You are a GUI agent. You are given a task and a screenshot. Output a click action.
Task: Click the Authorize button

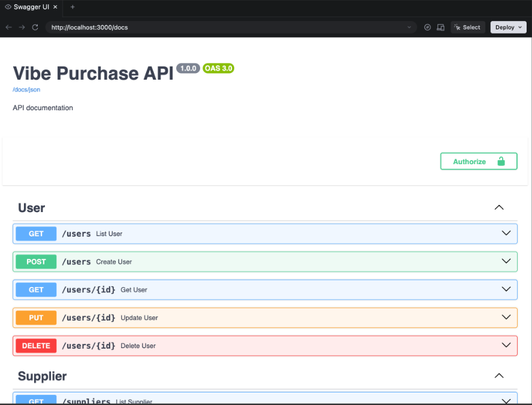[479, 161]
